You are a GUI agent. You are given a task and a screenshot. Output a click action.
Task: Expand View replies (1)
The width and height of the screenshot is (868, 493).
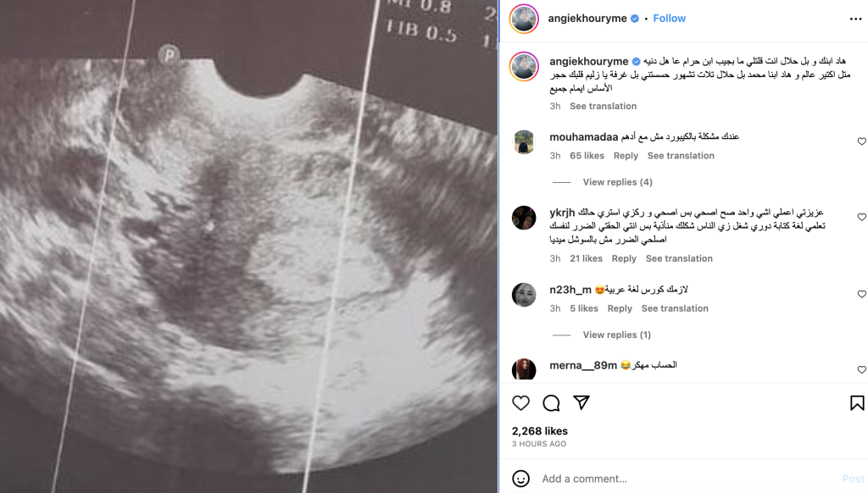(x=617, y=335)
